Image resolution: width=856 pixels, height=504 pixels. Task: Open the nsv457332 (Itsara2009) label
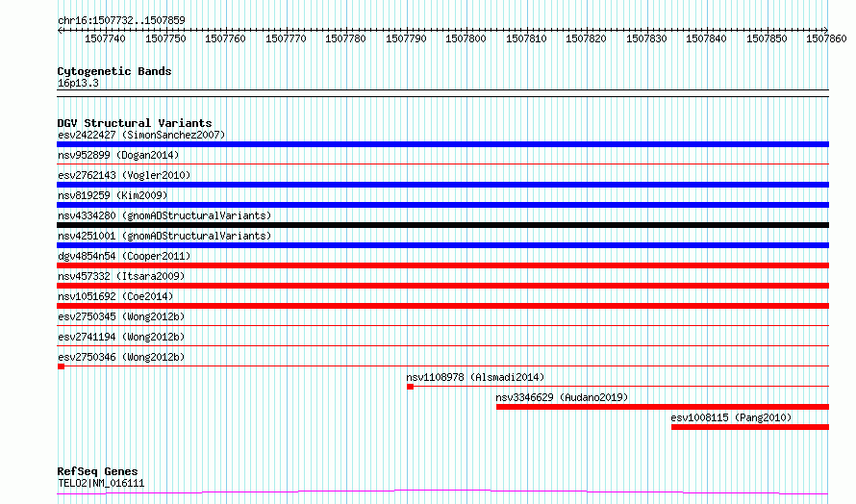click(x=121, y=276)
